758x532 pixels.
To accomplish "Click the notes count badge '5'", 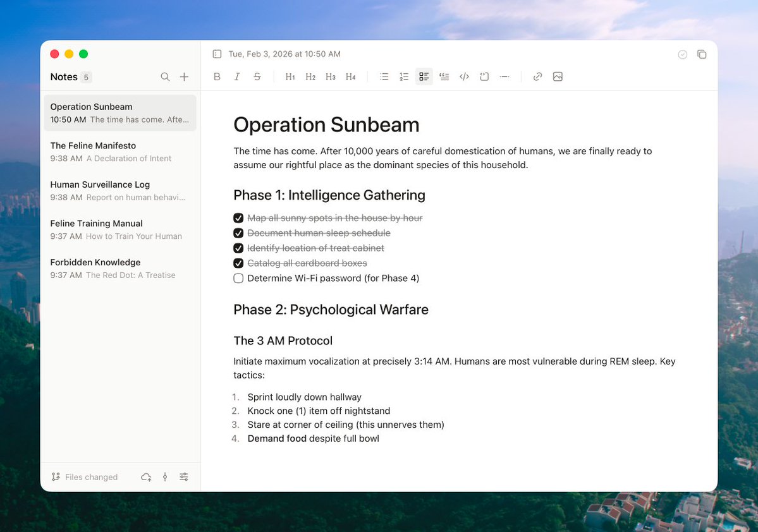I will point(86,77).
